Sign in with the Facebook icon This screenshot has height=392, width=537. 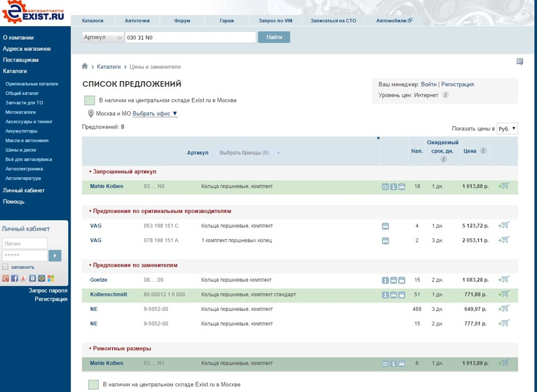coord(15,278)
